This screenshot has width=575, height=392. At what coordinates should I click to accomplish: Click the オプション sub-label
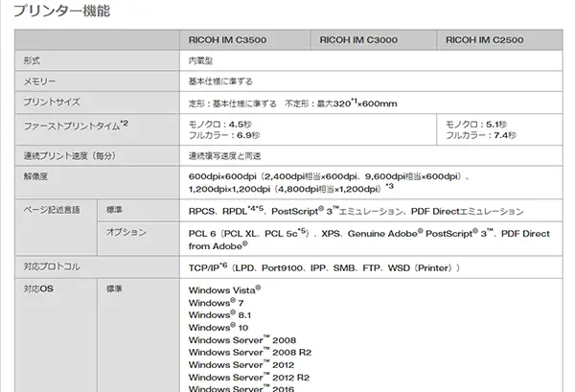(x=126, y=232)
